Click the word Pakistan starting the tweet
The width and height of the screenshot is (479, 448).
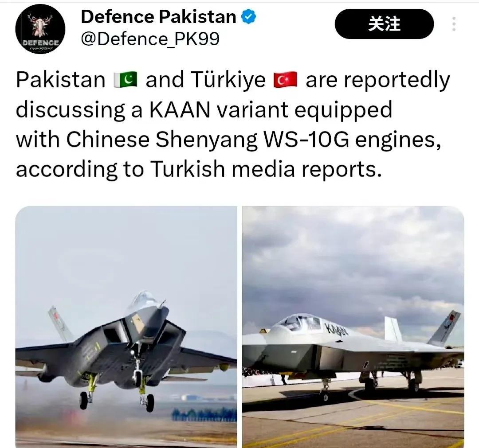[60, 80]
